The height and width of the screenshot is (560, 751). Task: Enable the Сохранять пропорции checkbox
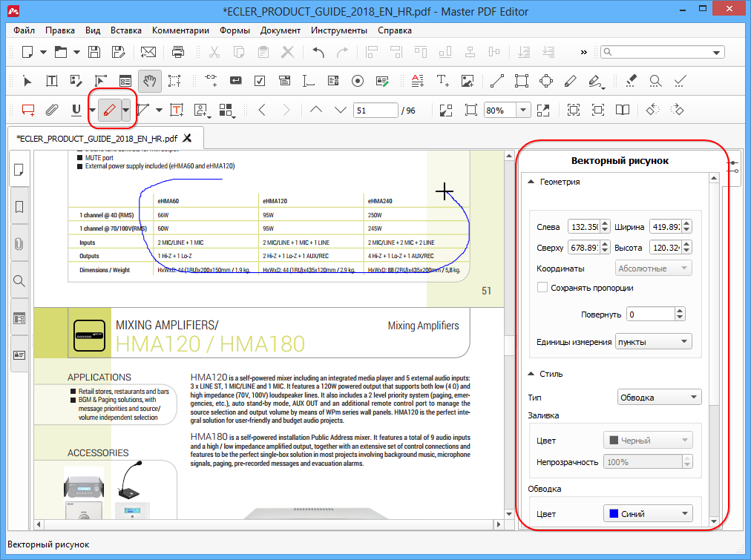point(542,288)
